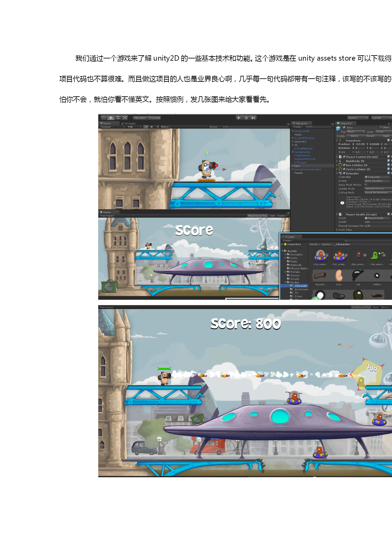Image resolution: width=392 pixels, height=554 pixels.
Task: Click the Animator warning info icon
Action: click(x=342, y=203)
